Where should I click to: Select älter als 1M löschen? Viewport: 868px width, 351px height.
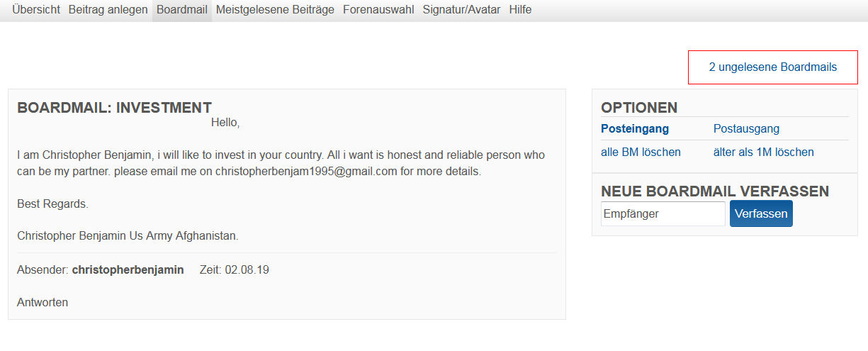pos(763,152)
